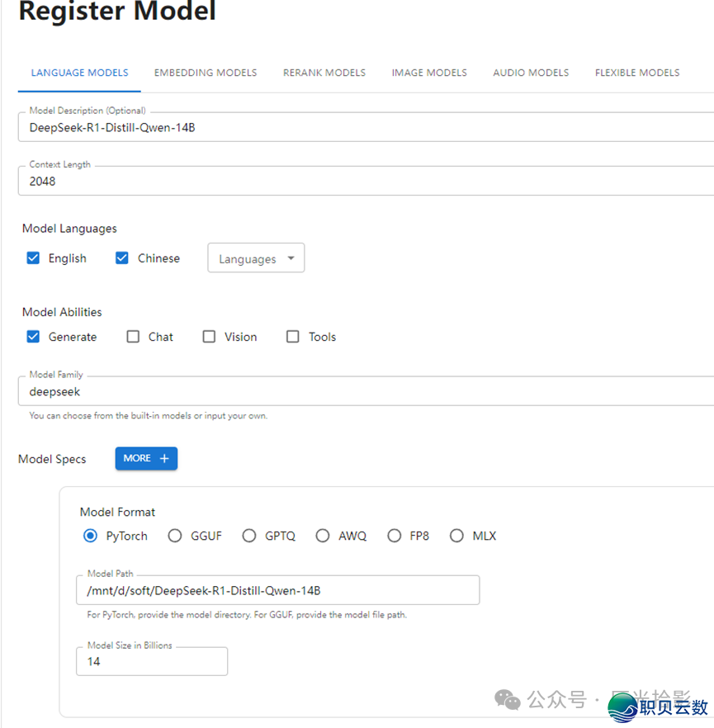Click the Languages dropdown arrow
Screen dimensions: 714x728
click(x=291, y=258)
